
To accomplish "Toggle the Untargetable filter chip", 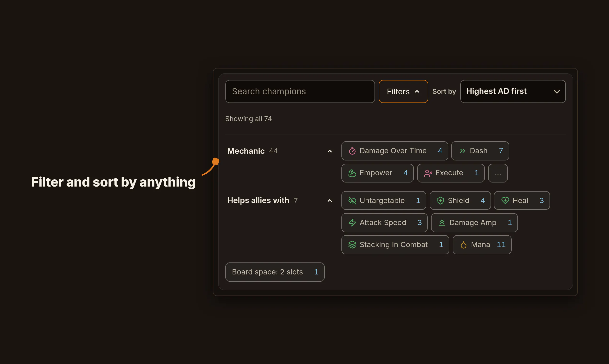I will 384,201.
